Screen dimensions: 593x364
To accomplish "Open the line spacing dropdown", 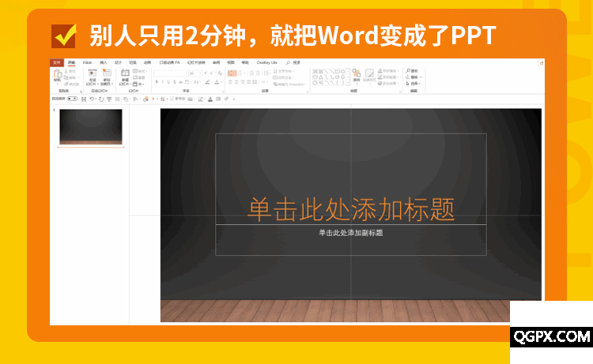I will 266,73.
